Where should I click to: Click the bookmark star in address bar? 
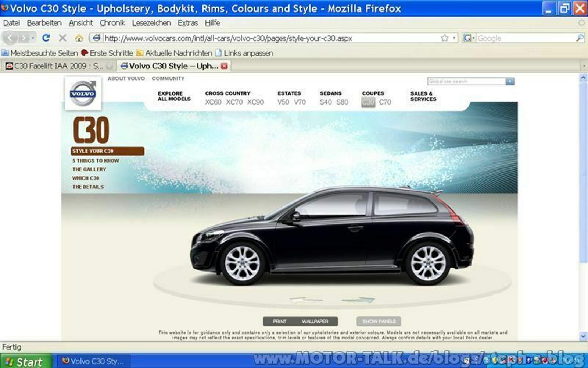tap(445, 38)
